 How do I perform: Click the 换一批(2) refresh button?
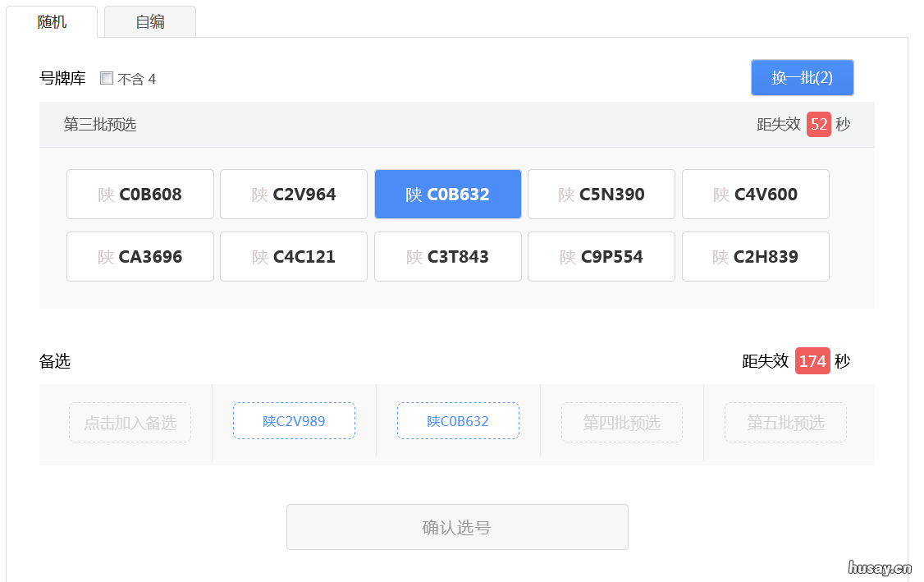tap(802, 77)
